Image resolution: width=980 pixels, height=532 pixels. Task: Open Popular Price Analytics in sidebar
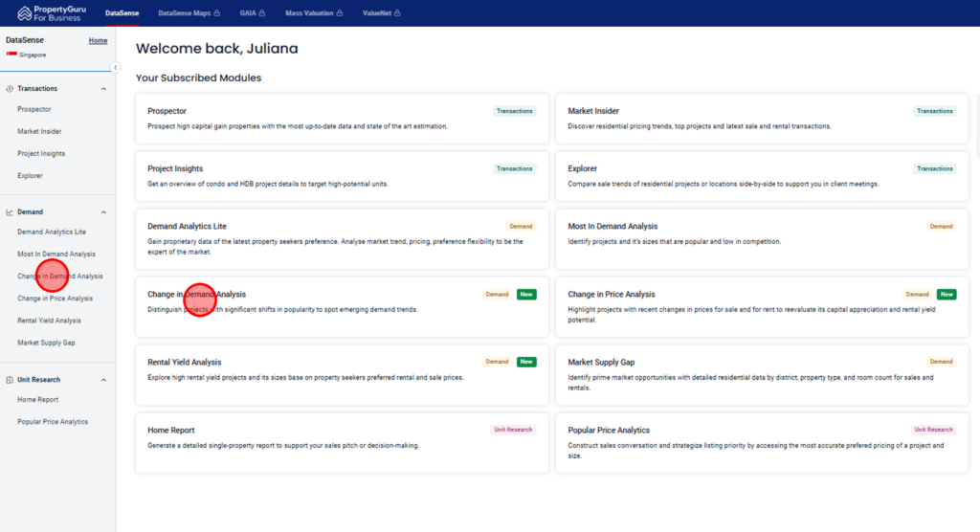(x=53, y=422)
